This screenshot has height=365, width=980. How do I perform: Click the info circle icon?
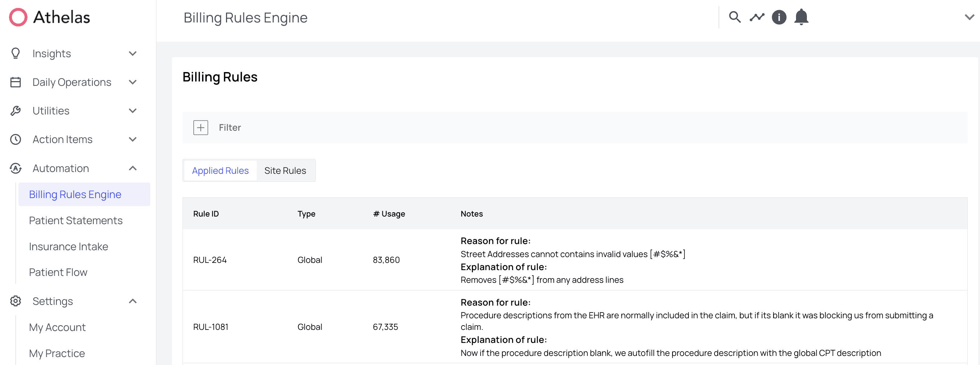(x=779, y=17)
